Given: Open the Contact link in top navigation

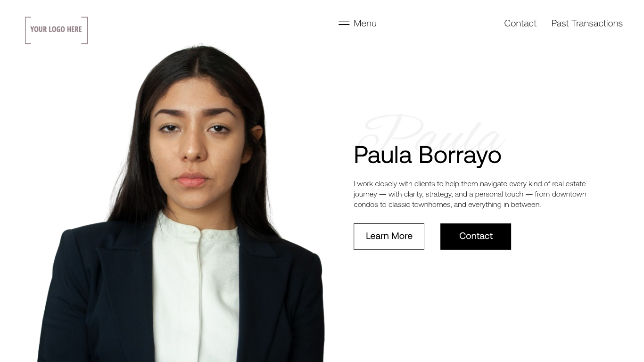Looking at the screenshot, I should click(520, 23).
